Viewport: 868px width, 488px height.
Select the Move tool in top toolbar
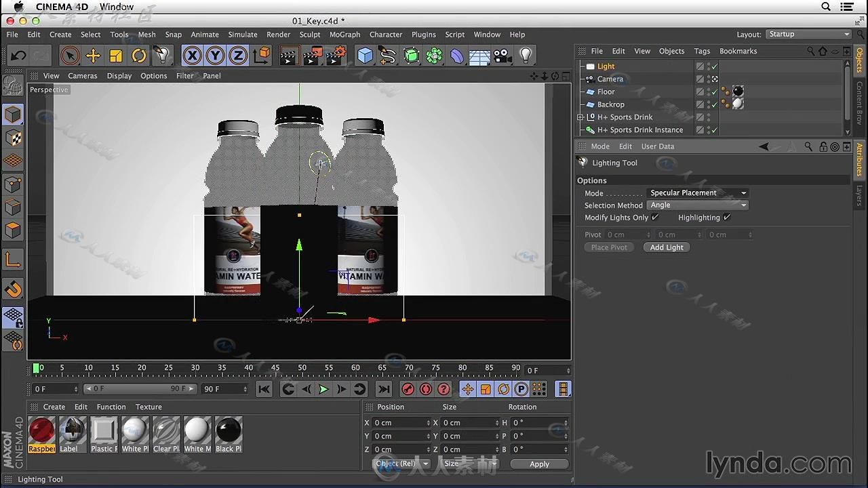click(x=93, y=56)
